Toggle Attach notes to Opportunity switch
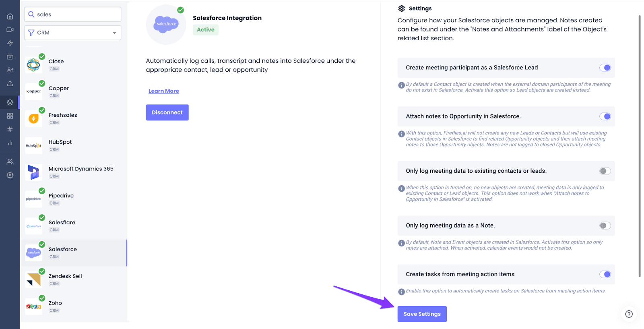Image resolution: width=644 pixels, height=329 pixels. (x=605, y=116)
